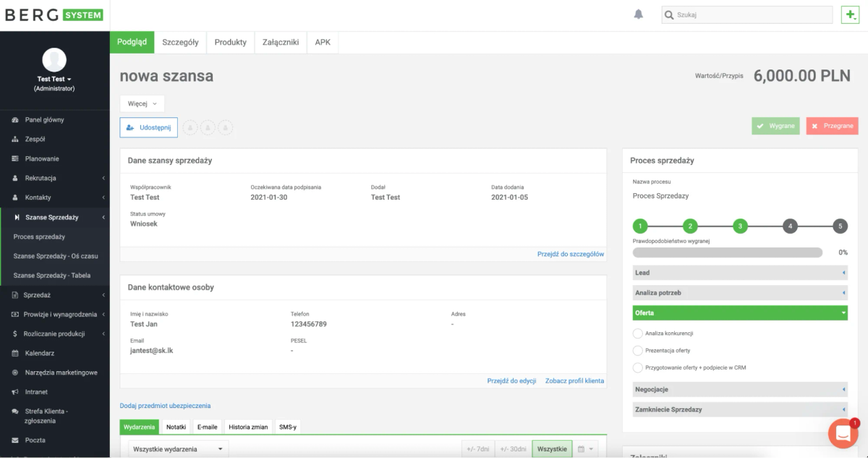This screenshot has height=458, width=868.
Task: Click the Szanse Sprzedaży sidebar icon
Action: coord(17,217)
